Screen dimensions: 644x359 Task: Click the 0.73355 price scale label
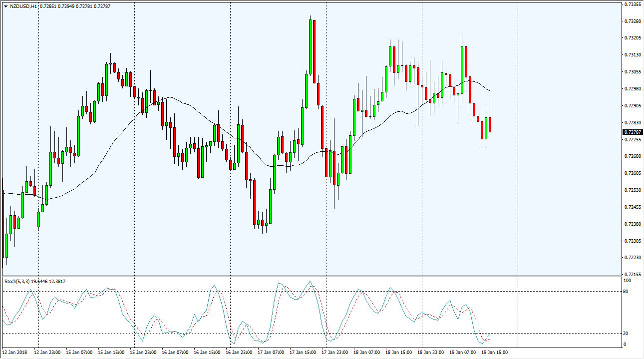click(632, 4)
